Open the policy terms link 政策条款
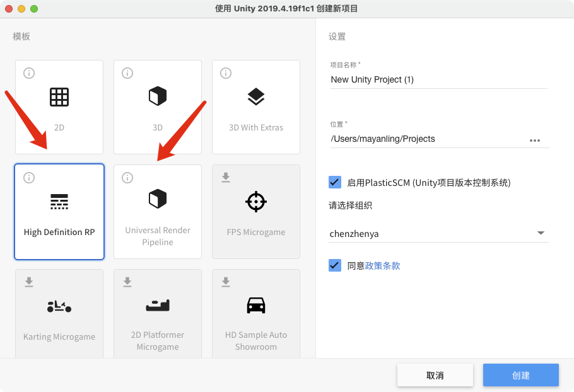This screenshot has width=574, height=392. [382, 266]
